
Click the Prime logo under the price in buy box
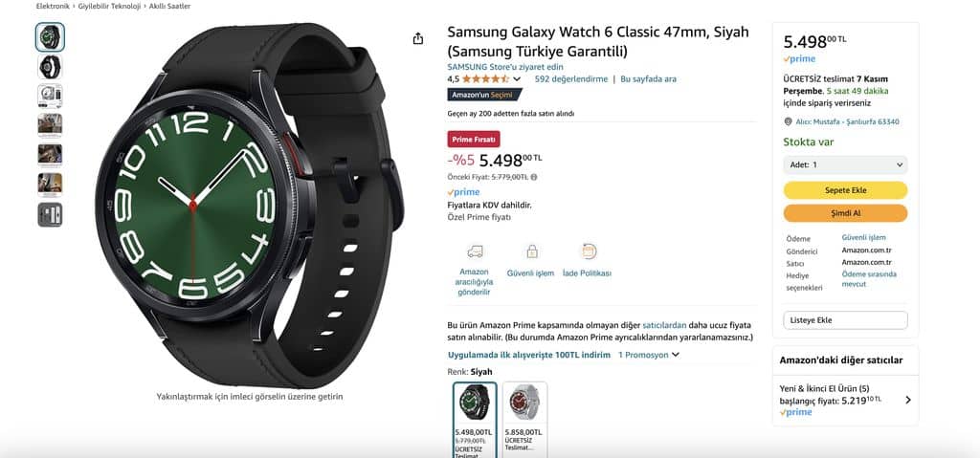pos(799,59)
